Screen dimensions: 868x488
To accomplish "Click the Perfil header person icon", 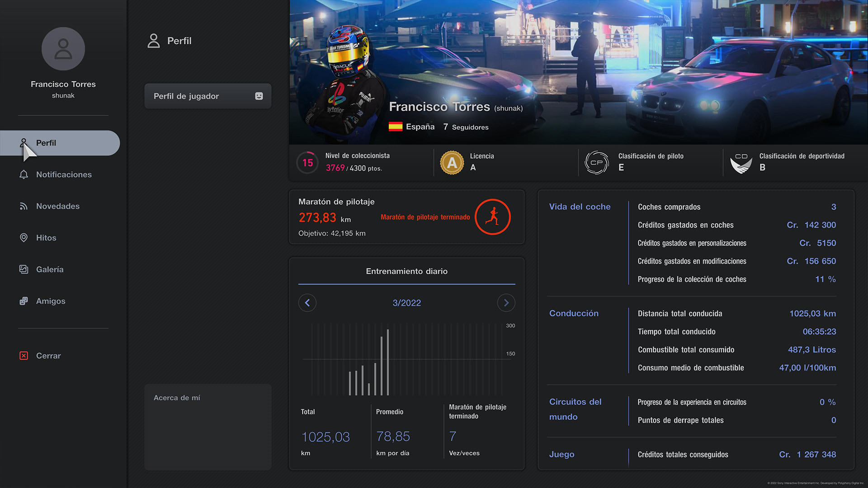I will pos(154,41).
